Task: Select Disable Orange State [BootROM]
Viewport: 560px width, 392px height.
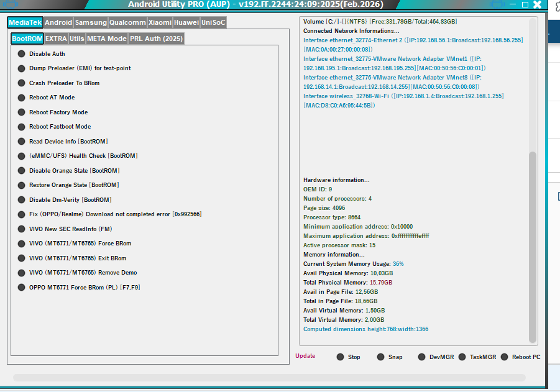Action: 68,171
